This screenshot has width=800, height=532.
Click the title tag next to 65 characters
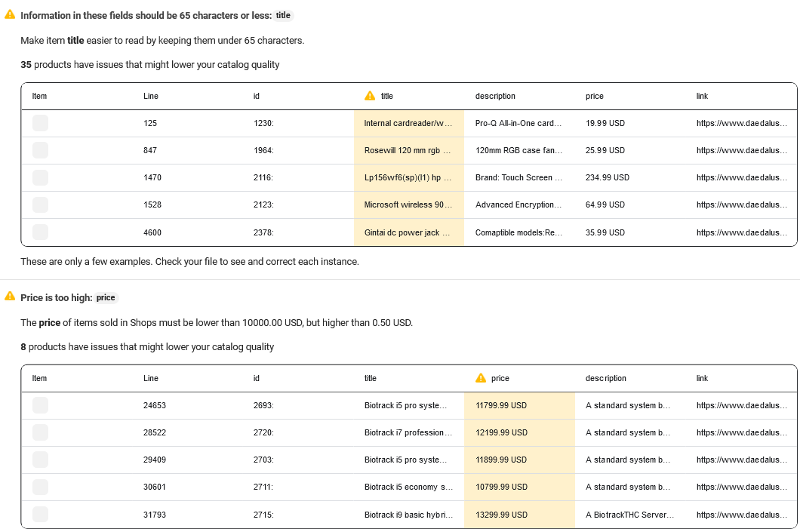point(283,15)
